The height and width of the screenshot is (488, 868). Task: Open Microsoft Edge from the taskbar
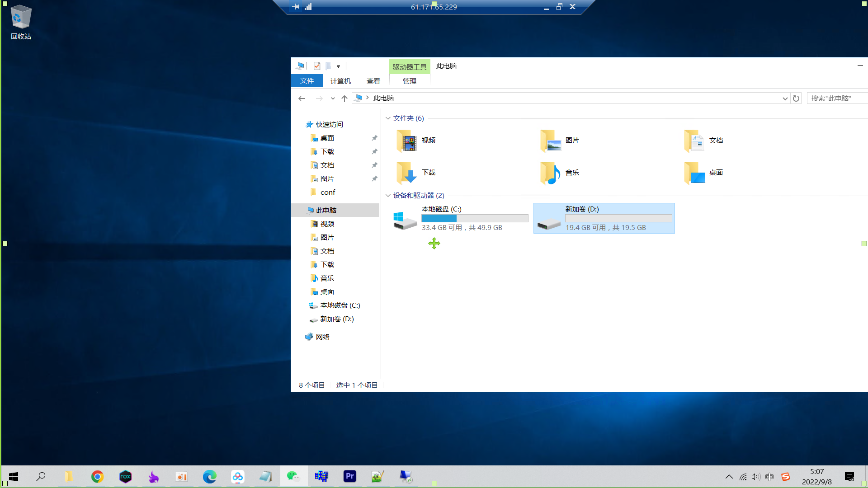pos(209,477)
